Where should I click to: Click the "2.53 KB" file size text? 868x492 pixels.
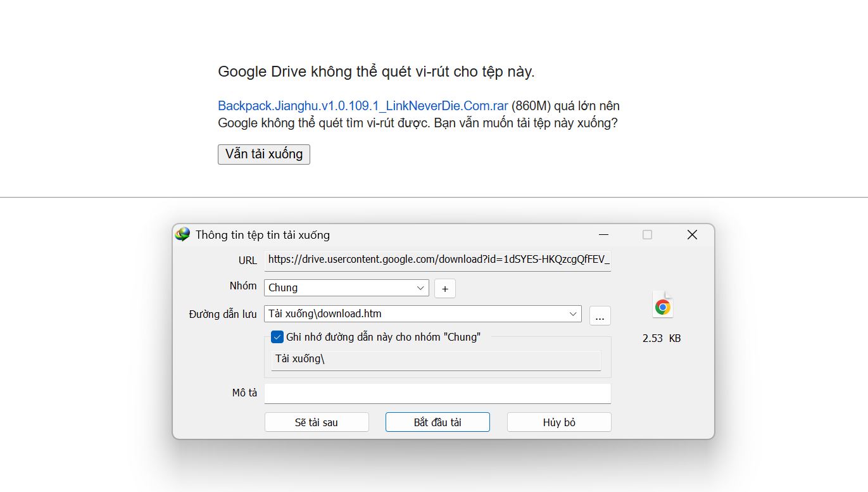click(662, 338)
